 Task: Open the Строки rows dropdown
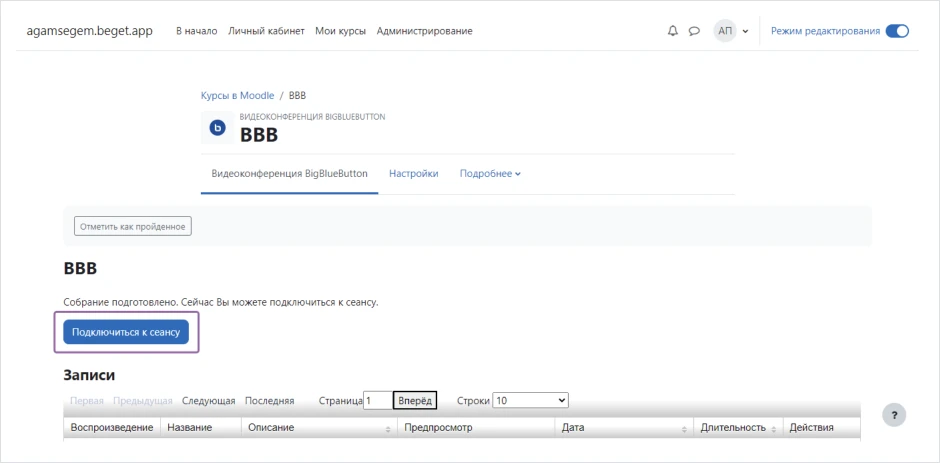click(x=530, y=401)
